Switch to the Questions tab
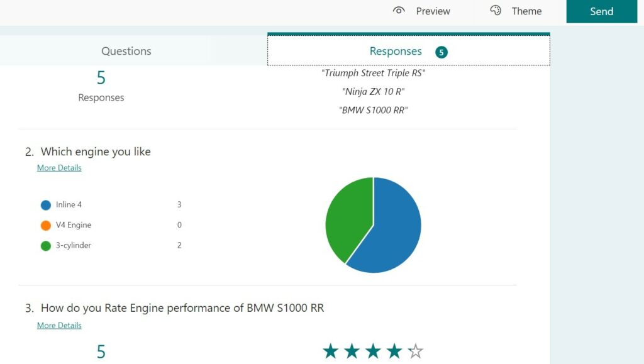644x364 pixels. (x=126, y=51)
